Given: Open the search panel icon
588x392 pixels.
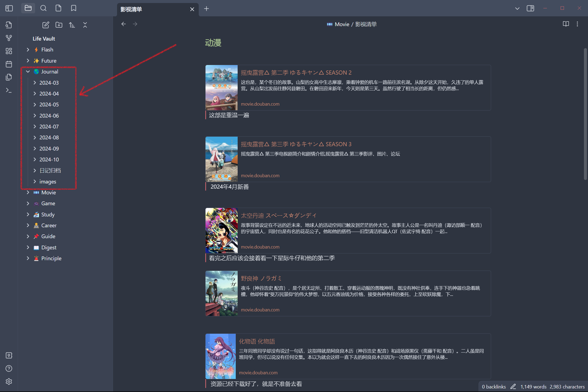Looking at the screenshot, I should (43, 8).
